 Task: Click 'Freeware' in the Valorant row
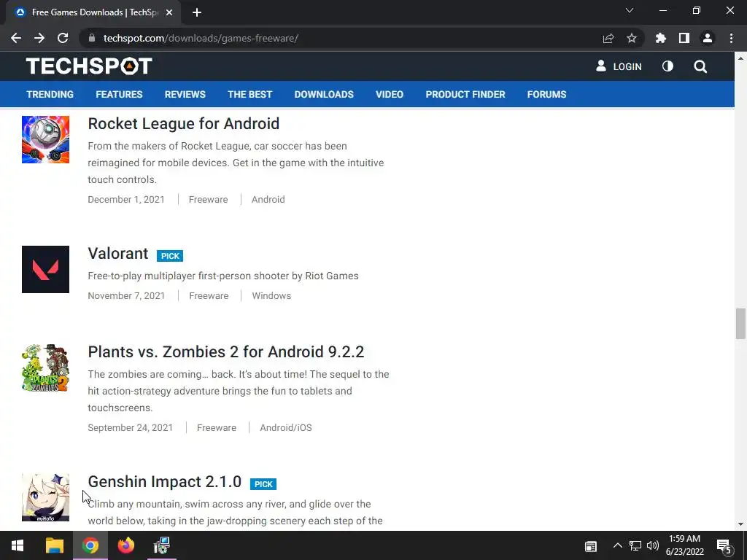click(x=209, y=296)
